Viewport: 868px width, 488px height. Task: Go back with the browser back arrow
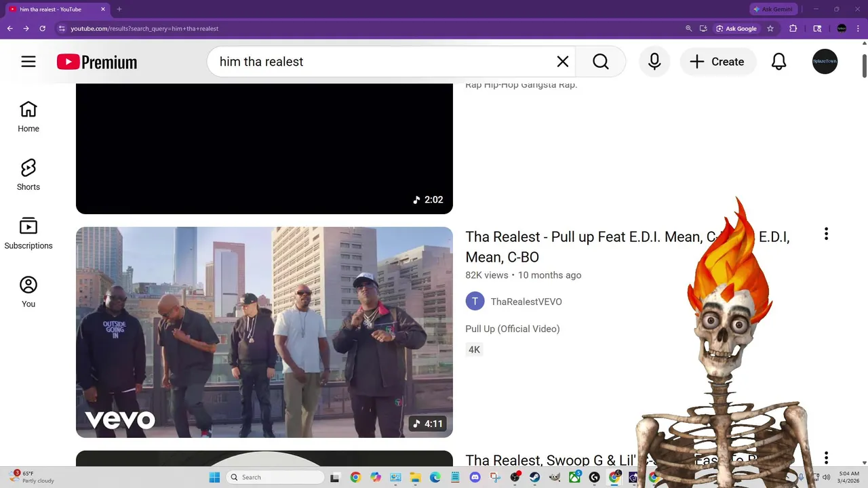pos(9,28)
